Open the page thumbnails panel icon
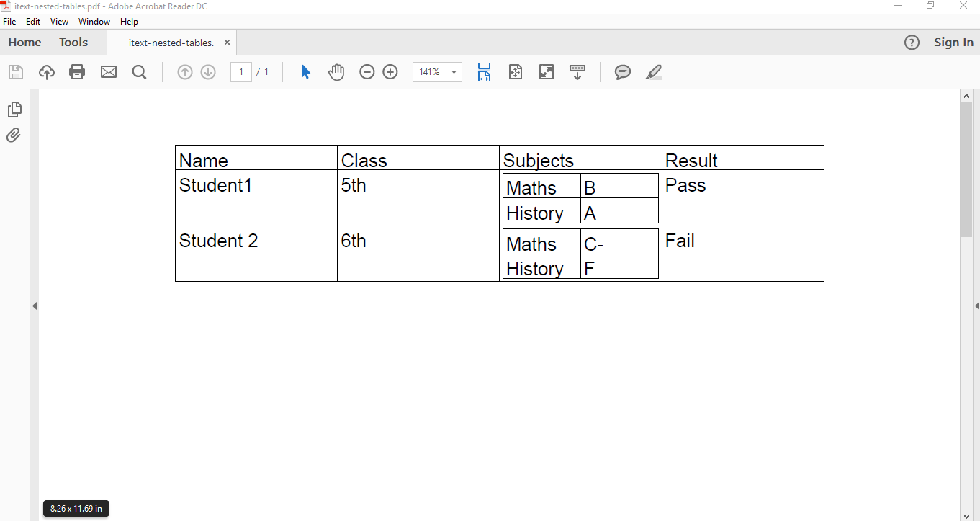Viewport: 980px width, 521px height. tap(14, 110)
